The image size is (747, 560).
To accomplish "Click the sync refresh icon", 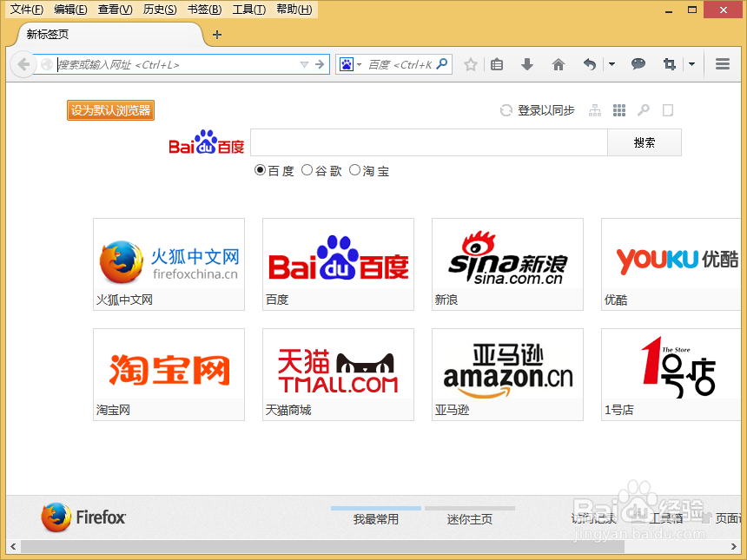I will coord(506,110).
